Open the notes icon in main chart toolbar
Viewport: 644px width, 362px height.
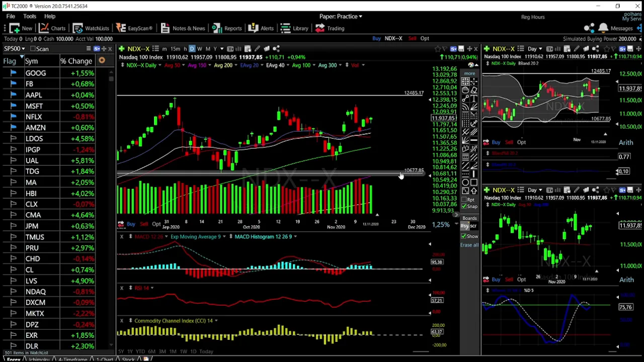(x=267, y=49)
